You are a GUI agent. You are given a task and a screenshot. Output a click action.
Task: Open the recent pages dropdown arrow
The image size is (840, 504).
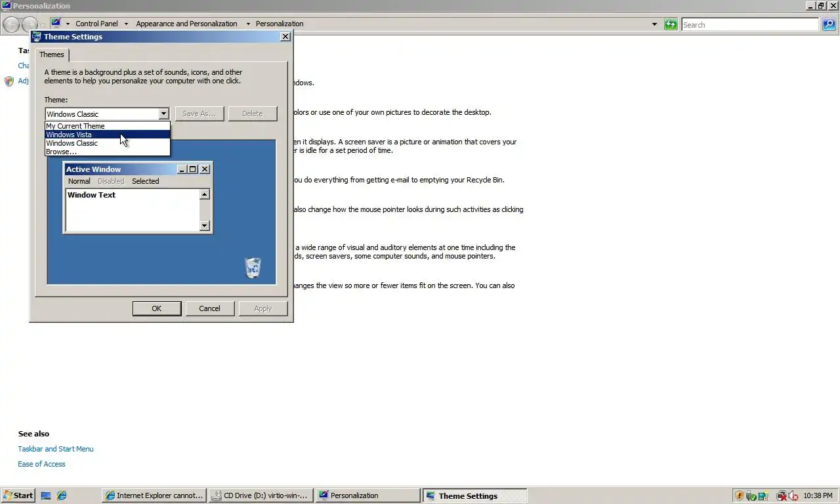click(43, 25)
